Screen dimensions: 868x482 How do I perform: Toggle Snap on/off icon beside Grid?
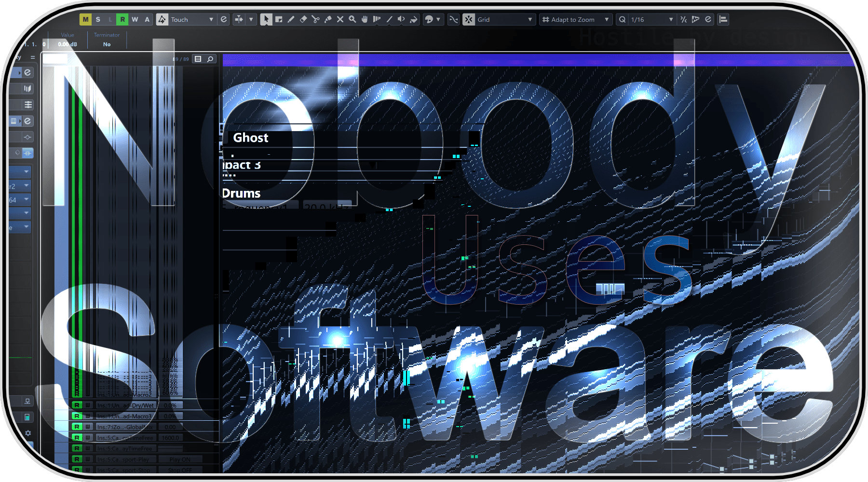click(469, 19)
